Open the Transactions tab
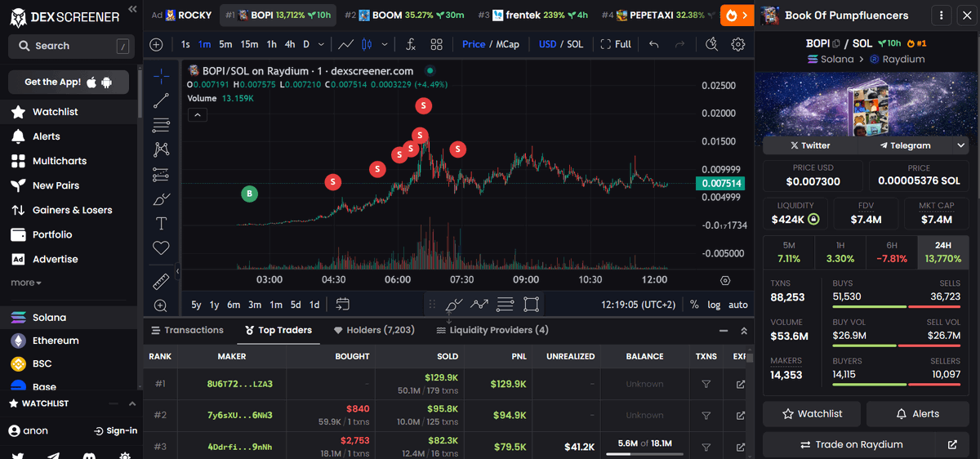The image size is (980, 459). [x=187, y=330]
